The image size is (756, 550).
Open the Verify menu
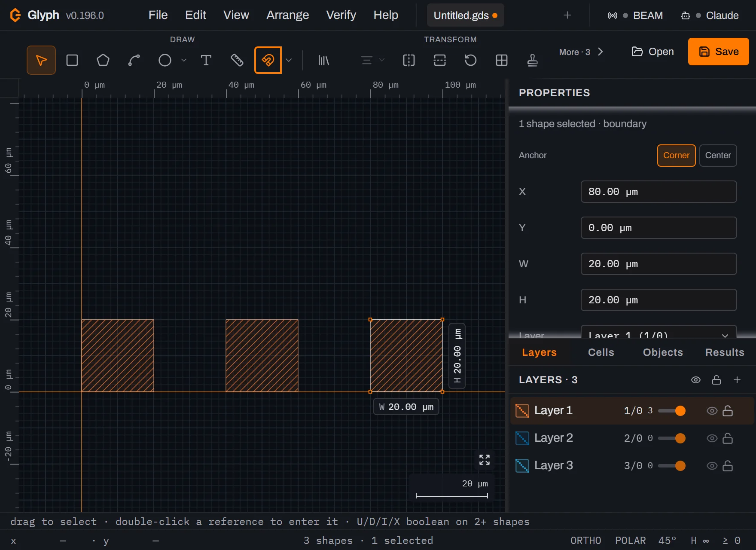click(x=341, y=15)
